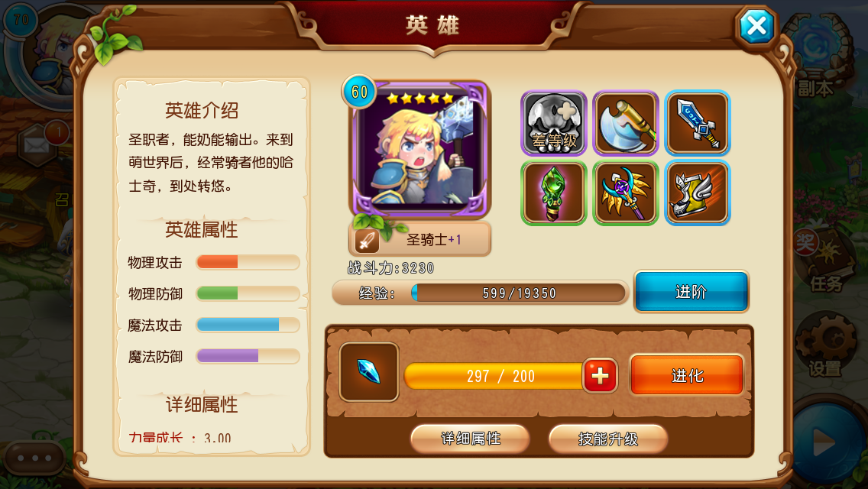Click the 圣骑士+1 hero name plate
This screenshot has width=868, height=489.
(420, 239)
